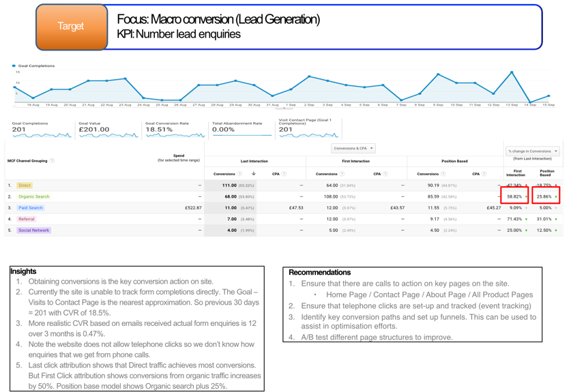
Task: Click help icon beside MCF Channel Grouping
Action: click(53, 161)
